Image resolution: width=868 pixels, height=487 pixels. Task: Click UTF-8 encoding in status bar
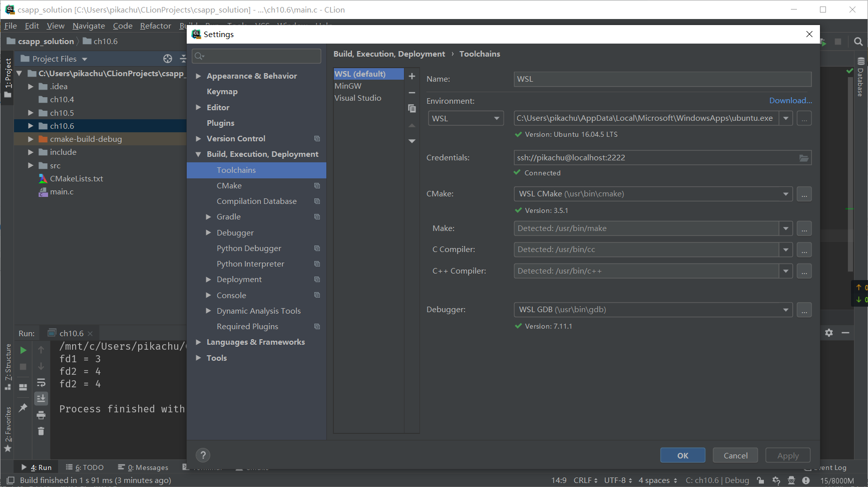(618, 480)
